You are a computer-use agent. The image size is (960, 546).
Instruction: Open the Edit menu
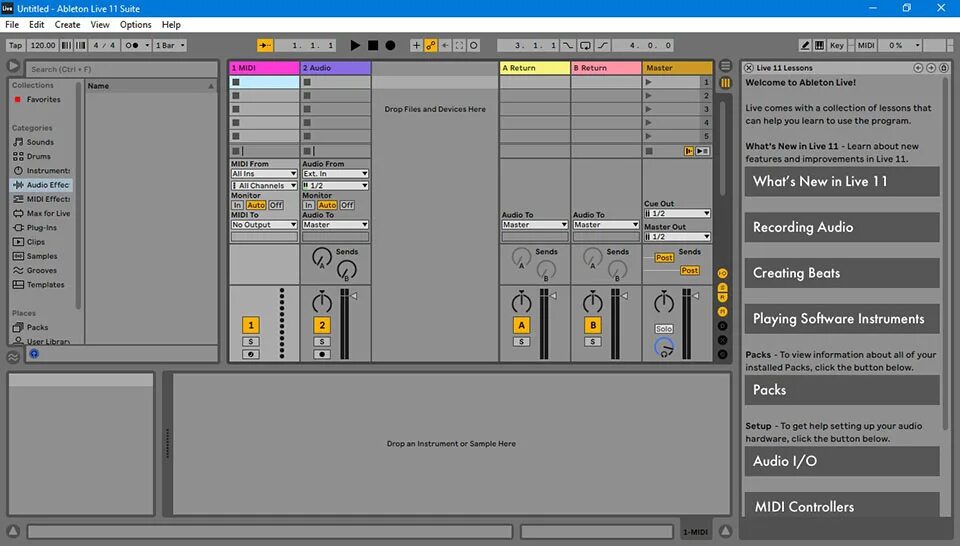click(37, 24)
